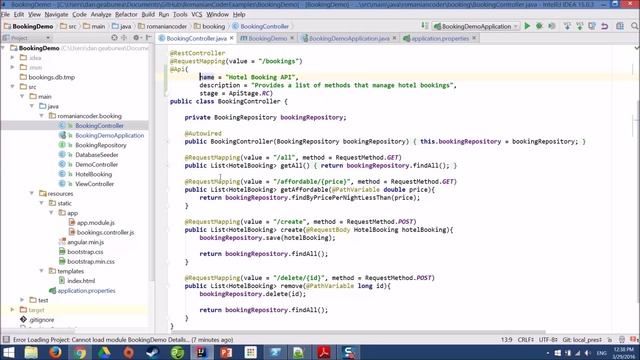Collapse the romaniancoder.booking package arrow
The image size is (640, 360).
pos(42,116)
